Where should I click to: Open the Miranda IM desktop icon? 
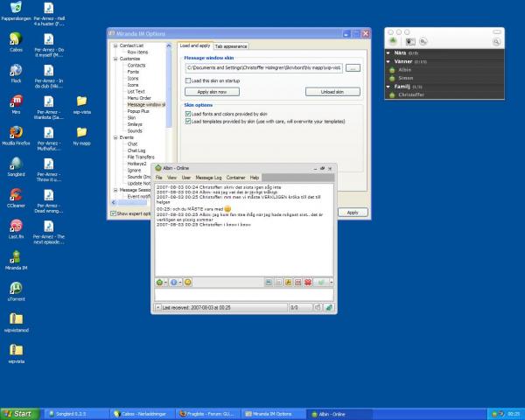[16, 260]
